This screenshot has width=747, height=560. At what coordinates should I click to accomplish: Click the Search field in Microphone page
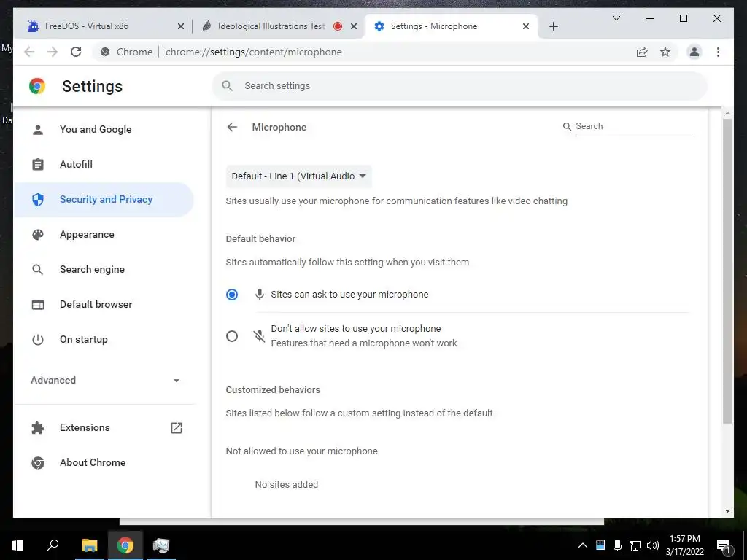(x=634, y=126)
